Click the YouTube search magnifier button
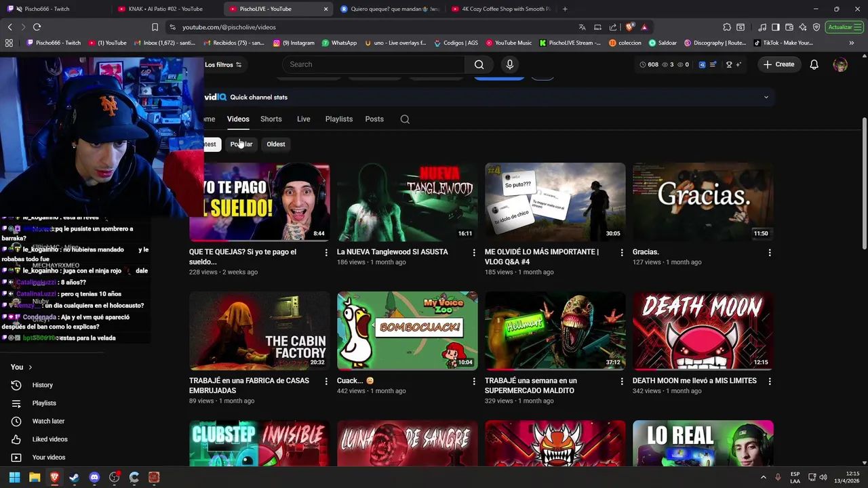Viewport: 868px width, 488px height. (x=479, y=64)
